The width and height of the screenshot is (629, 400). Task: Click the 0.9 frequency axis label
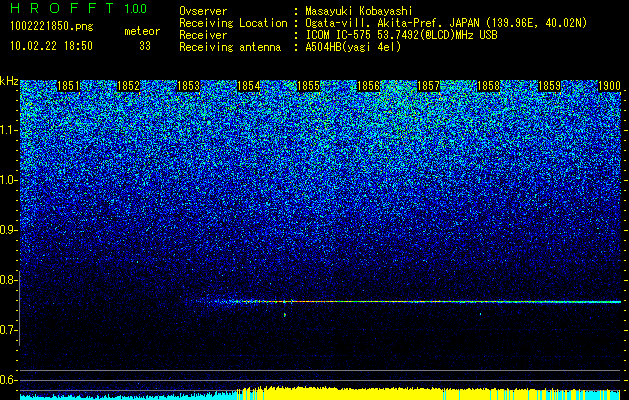point(8,230)
